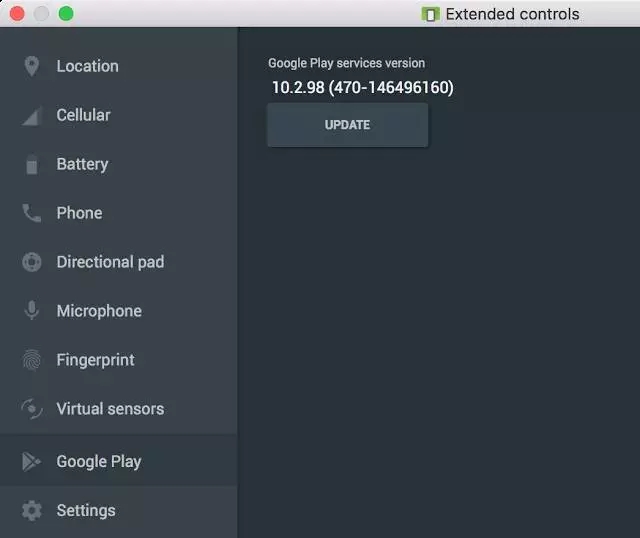Click the Cellular signal icon

tap(32, 116)
